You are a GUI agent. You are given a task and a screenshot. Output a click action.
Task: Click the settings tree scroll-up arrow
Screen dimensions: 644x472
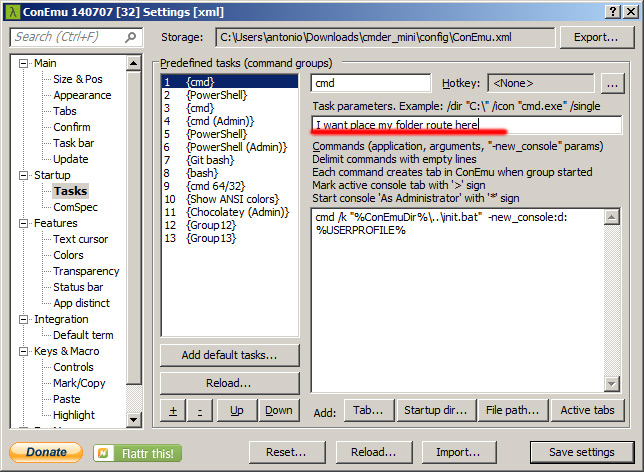(133, 63)
